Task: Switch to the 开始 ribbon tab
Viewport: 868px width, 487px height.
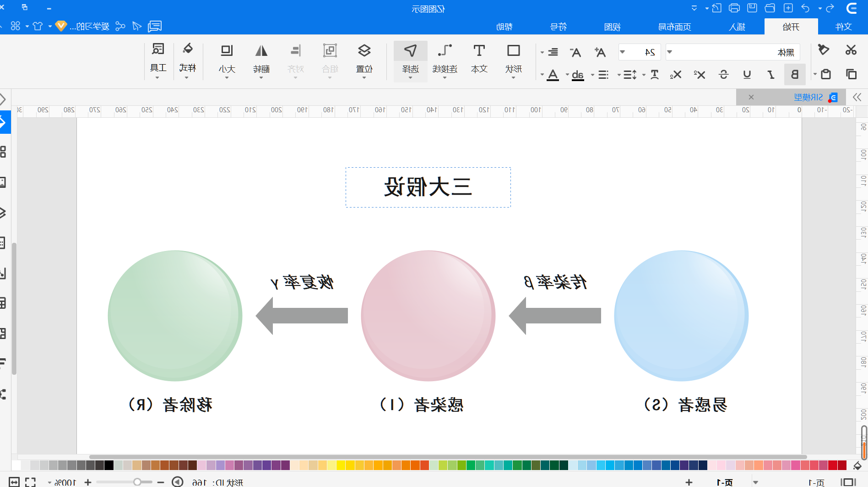Action: [x=791, y=27]
